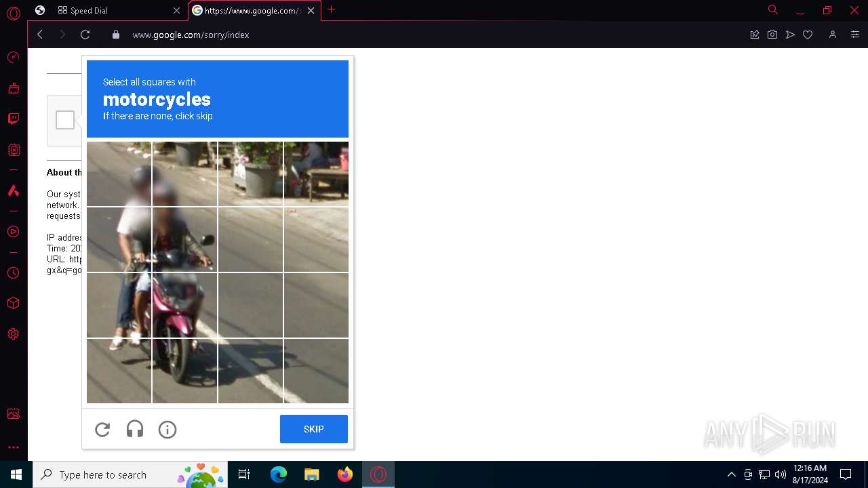This screenshot has height=488, width=868.
Task: Open Twitch panel in sidebar
Action: [13, 119]
